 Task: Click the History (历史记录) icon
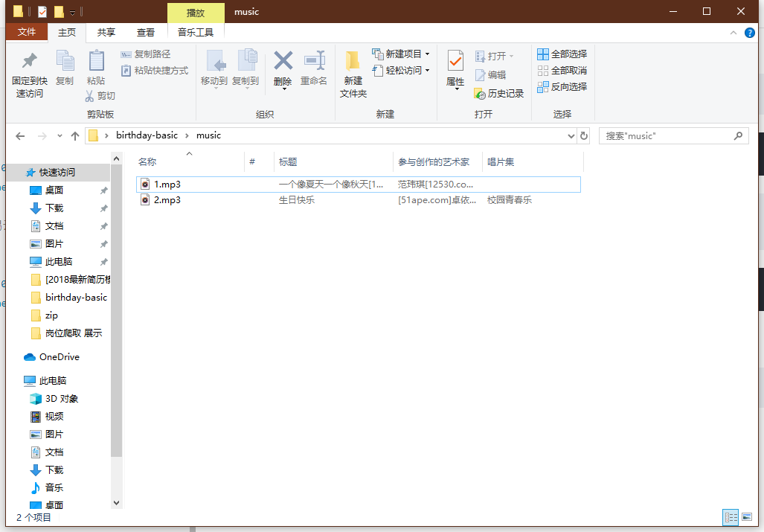(x=480, y=94)
